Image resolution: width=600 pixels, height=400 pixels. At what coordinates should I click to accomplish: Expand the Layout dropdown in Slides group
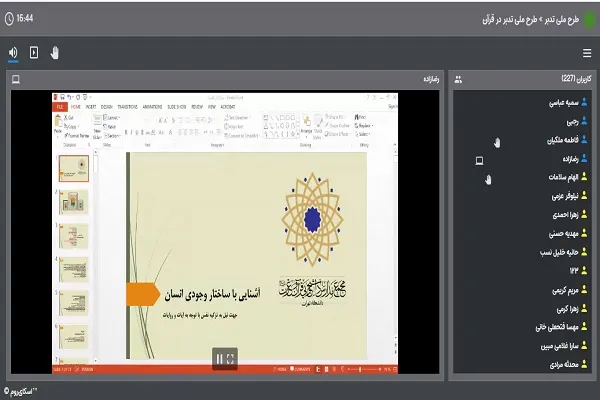[x=112, y=118]
